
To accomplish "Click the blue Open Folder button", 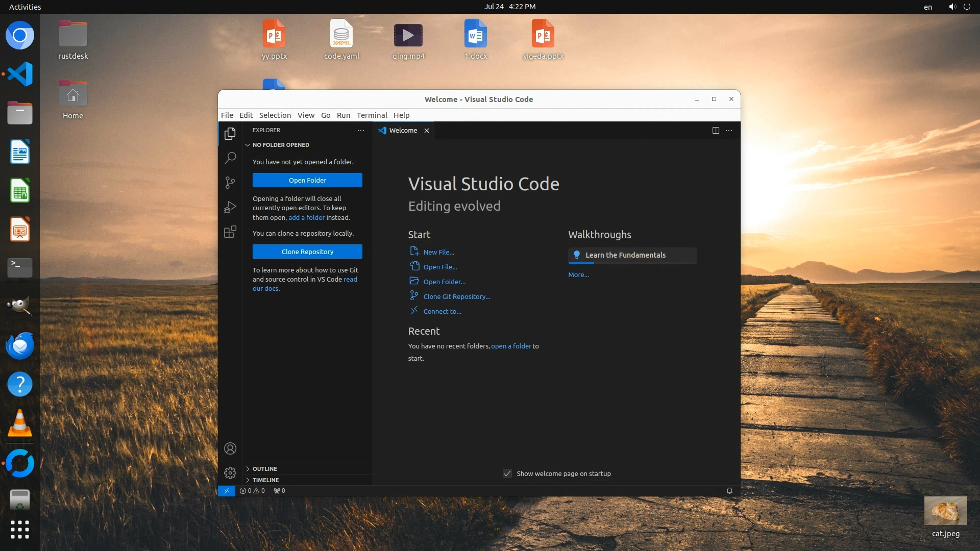I will coord(307,180).
